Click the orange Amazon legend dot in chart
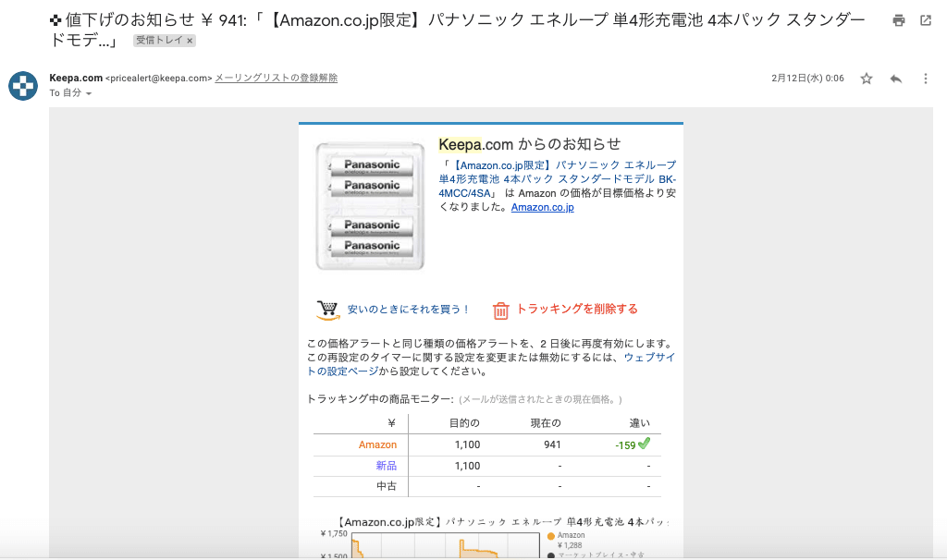The width and height of the screenshot is (947, 560). [551, 536]
